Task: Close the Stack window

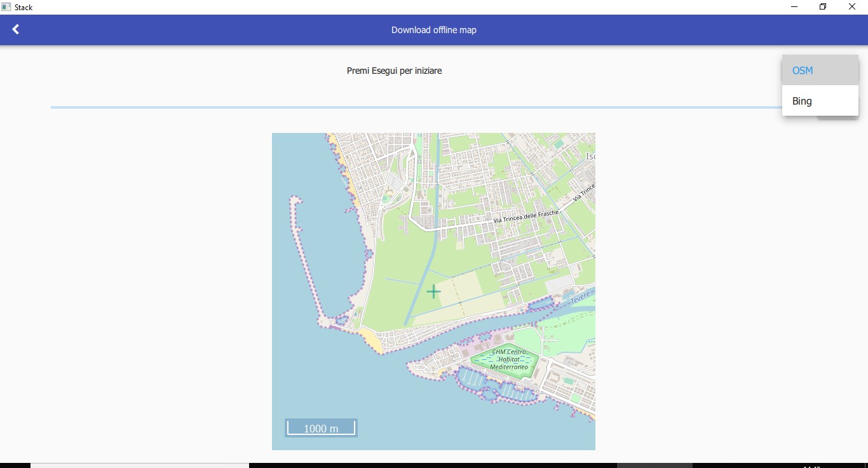Action: click(852, 7)
